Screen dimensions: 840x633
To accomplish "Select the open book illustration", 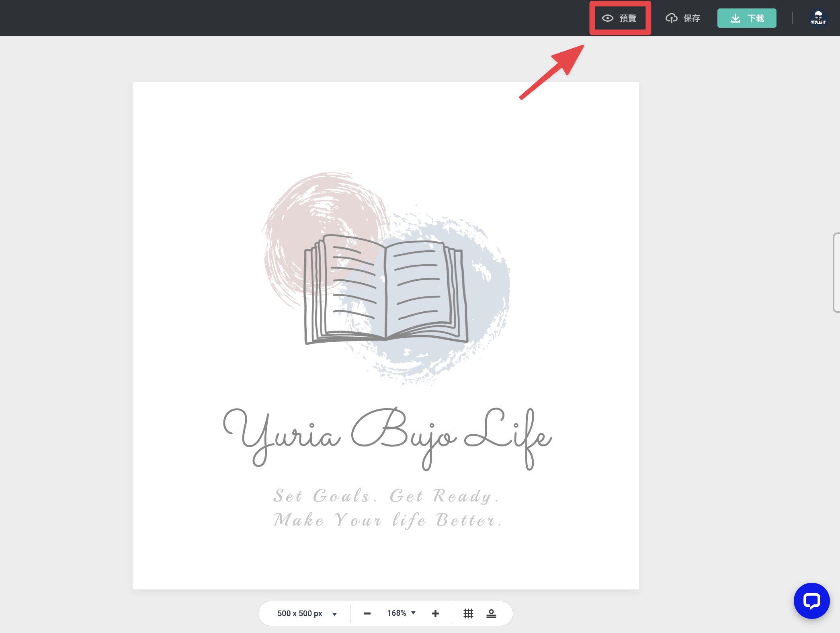I will tap(386, 289).
